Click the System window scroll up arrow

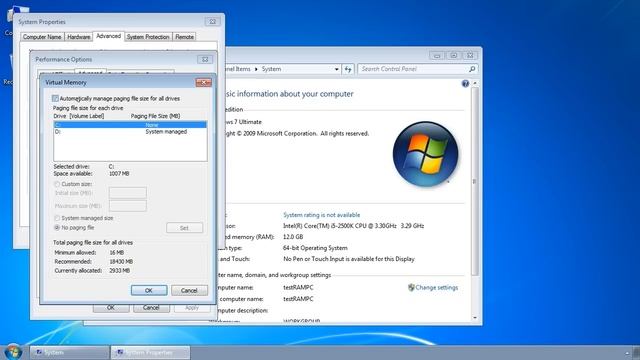tap(475, 83)
